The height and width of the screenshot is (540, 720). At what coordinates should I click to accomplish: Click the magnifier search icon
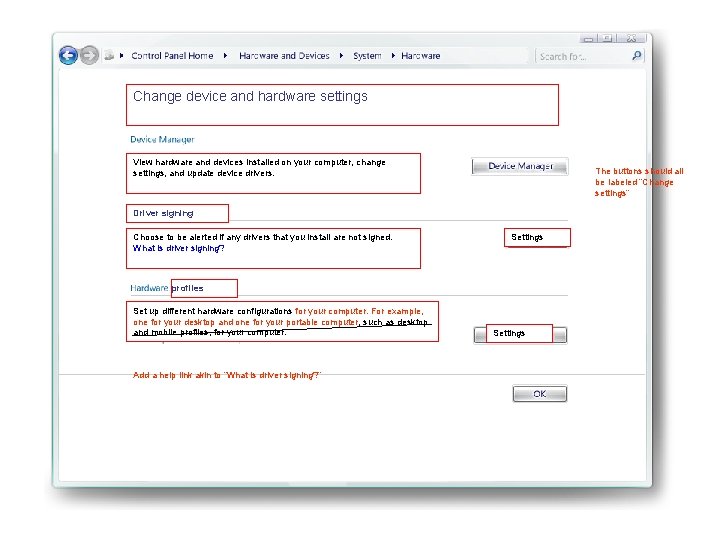pyautogui.click(x=636, y=56)
